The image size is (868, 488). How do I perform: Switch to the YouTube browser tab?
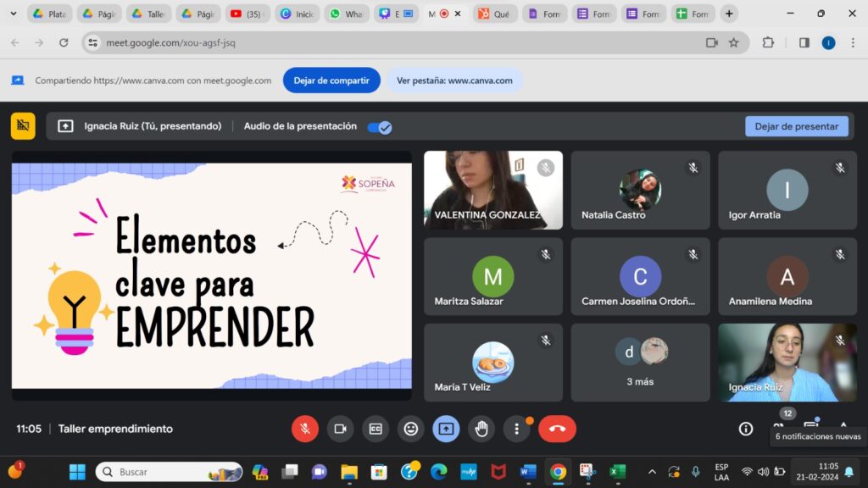[248, 14]
